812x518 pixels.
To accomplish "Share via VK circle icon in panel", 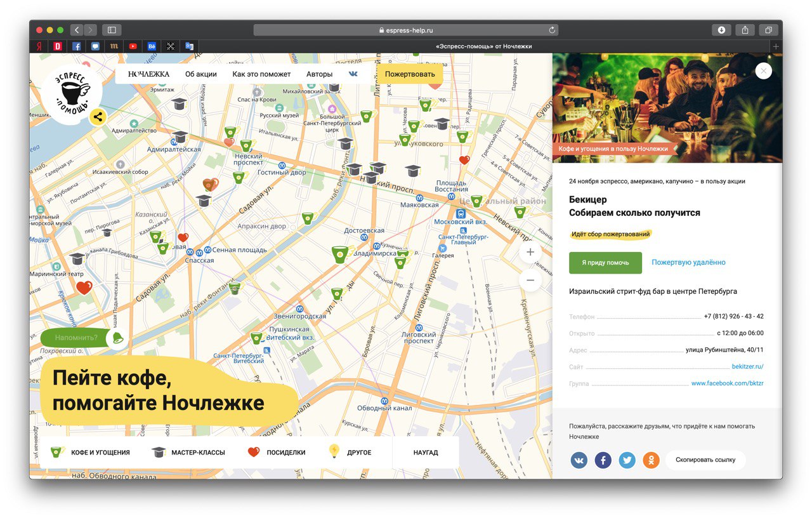I will [579, 460].
